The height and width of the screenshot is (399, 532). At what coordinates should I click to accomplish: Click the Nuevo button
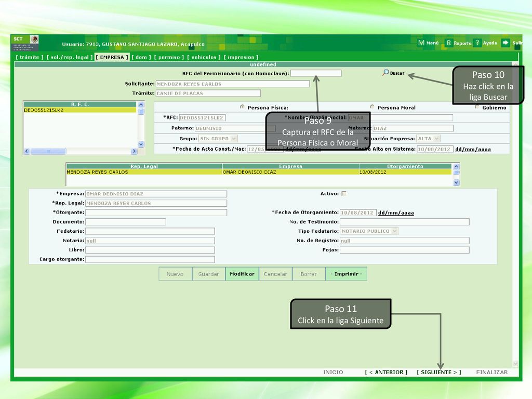175,274
